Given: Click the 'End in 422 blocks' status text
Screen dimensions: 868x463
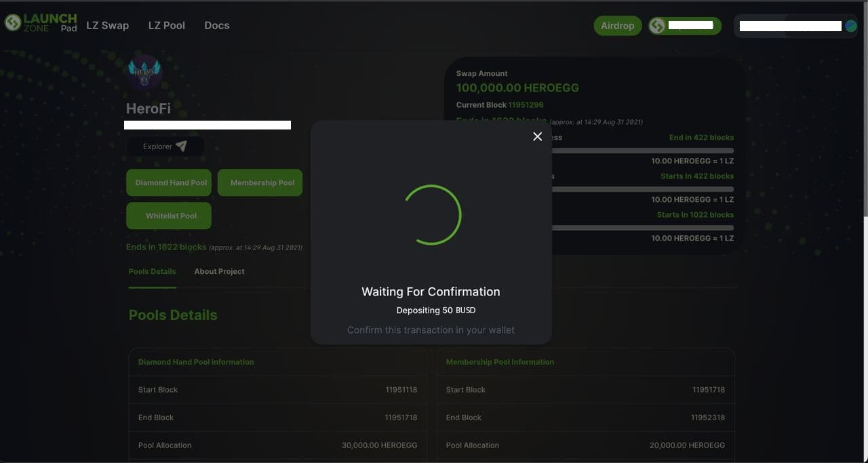Looking at the screenshot, I should coord(701,138).
